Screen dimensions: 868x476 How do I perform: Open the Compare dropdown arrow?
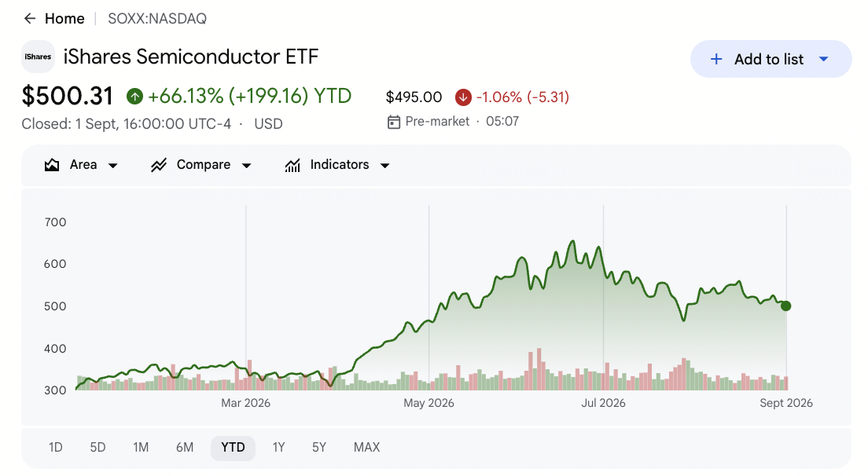click(x=247, y=165)
